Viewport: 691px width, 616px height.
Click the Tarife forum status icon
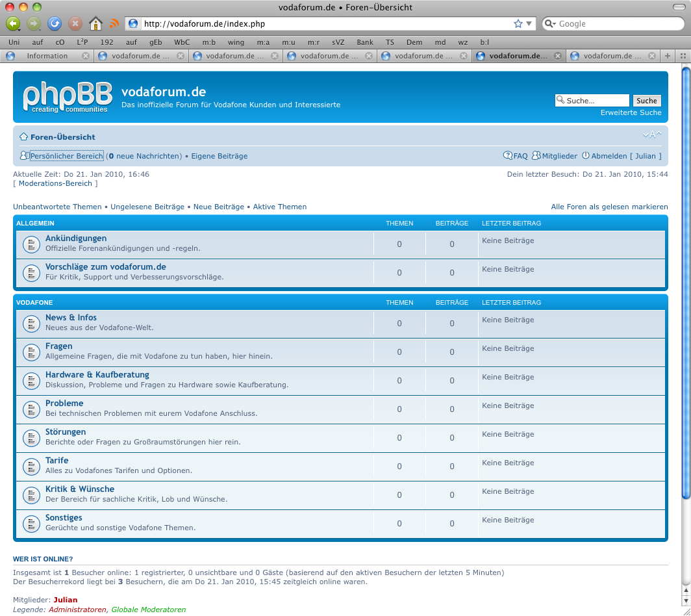[x=31, y=467]
